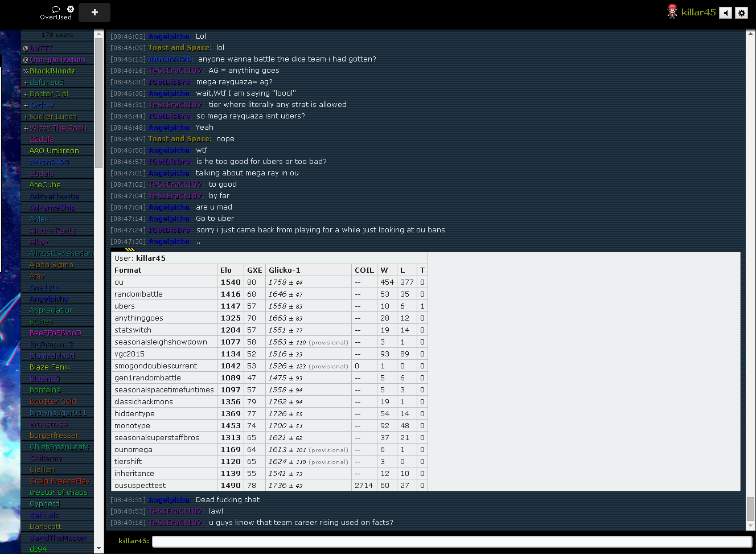Click the OverUsed chat bubble icon
The image size is (756, 554).
(x=56, y=9)
